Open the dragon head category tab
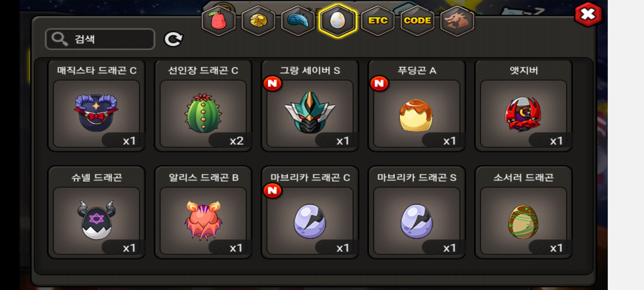This screenshot has height=290, width=644. coord(457,21)
